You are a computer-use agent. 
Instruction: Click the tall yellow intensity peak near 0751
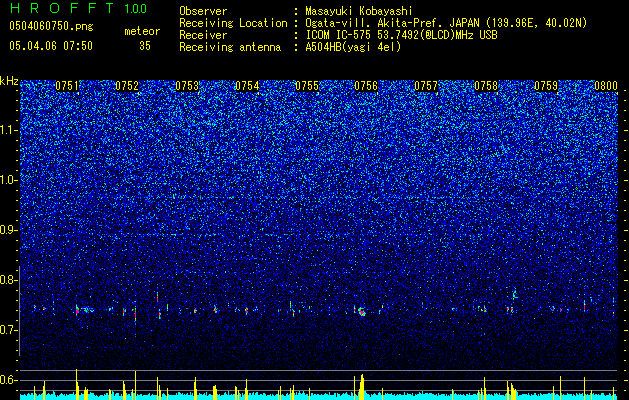click(77, 384)
